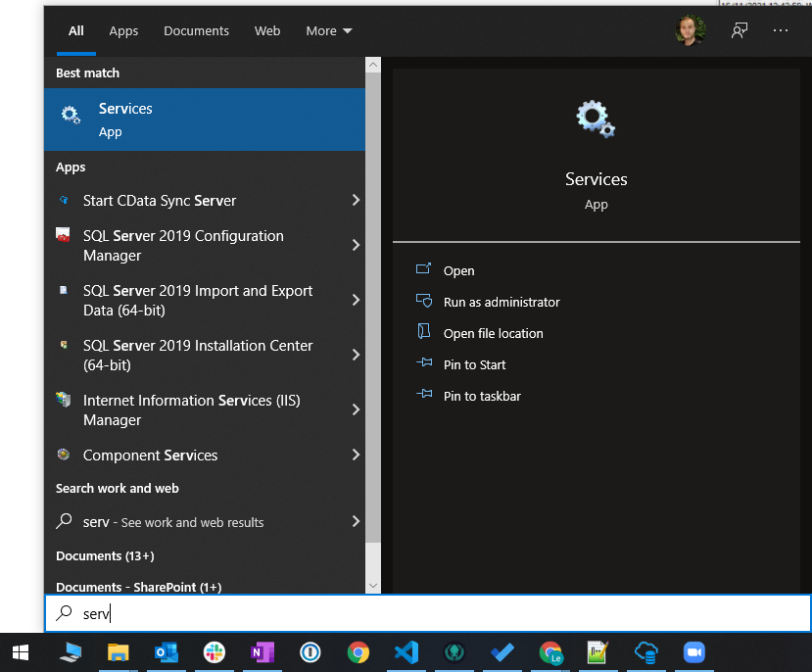Viewport: 812px width, 672px height.
Task: Open Visual Studio Code from the taskbar
Action: pyautogui.click(x=406, y=652)
